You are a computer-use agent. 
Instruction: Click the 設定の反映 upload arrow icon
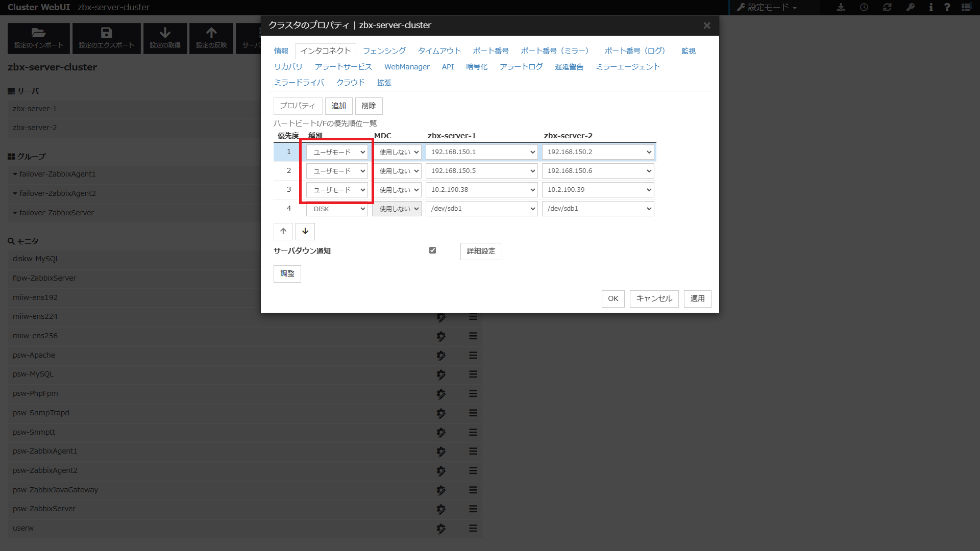click(x=211, y=33)
